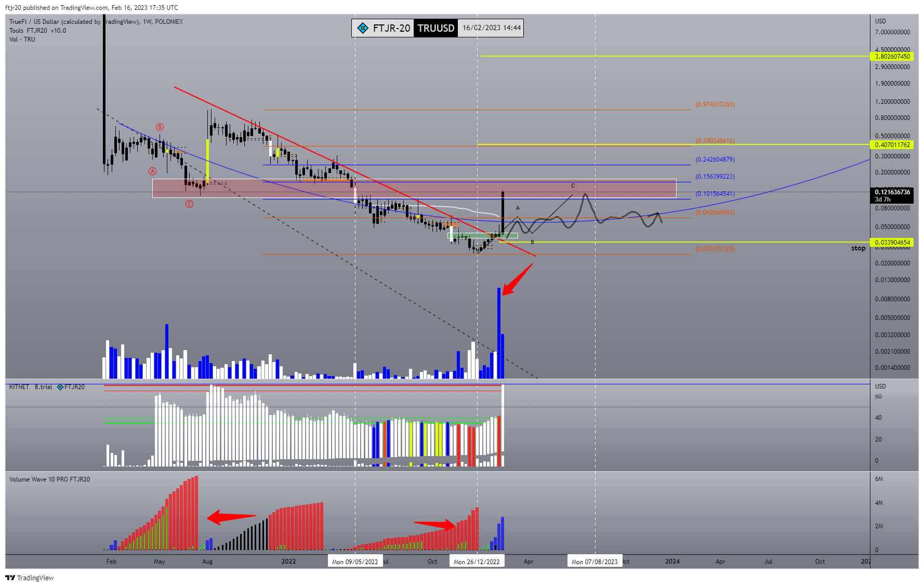Select the projected wave label C inside the red zone
Image resolution: width=924 pixels, height=587 pixels.
tap(573, 186)
